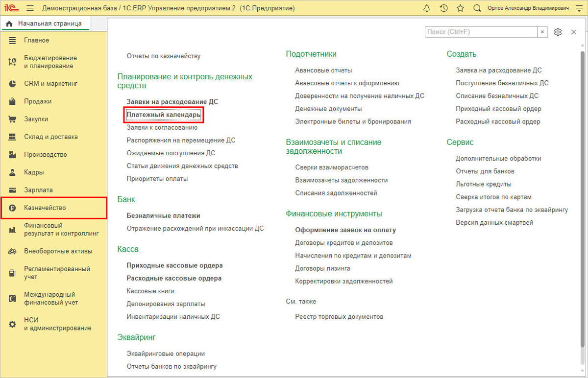Click in the Поиск (Ctrl+F) field
The height and width of the screenshot is (378, 588).
(481, 32)
